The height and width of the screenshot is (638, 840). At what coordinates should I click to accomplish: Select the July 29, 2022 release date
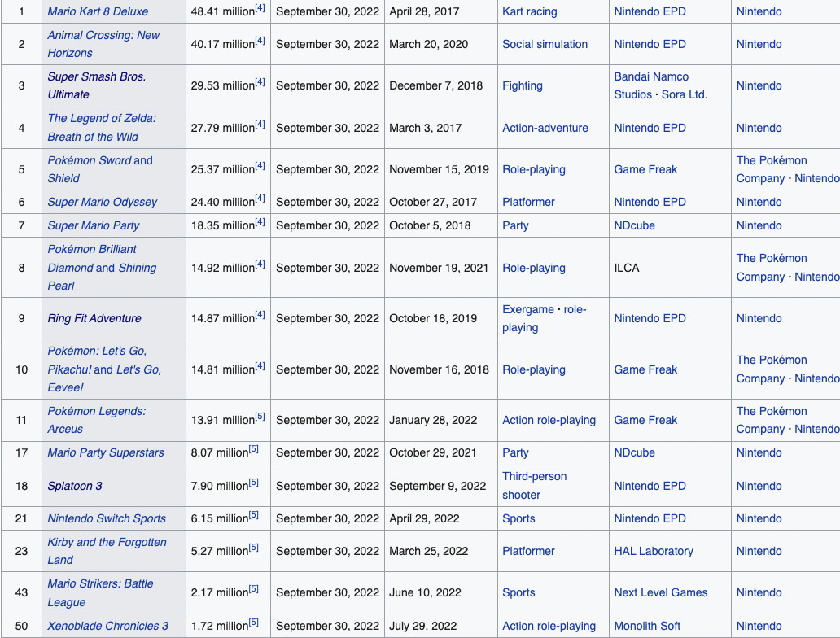[423, 626]
